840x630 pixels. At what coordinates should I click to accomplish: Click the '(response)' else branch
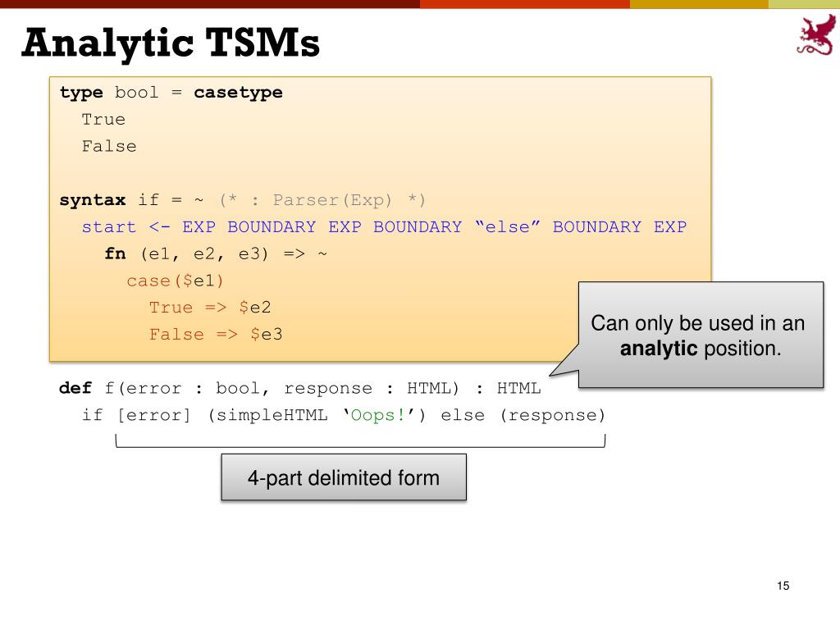[552, 415]
